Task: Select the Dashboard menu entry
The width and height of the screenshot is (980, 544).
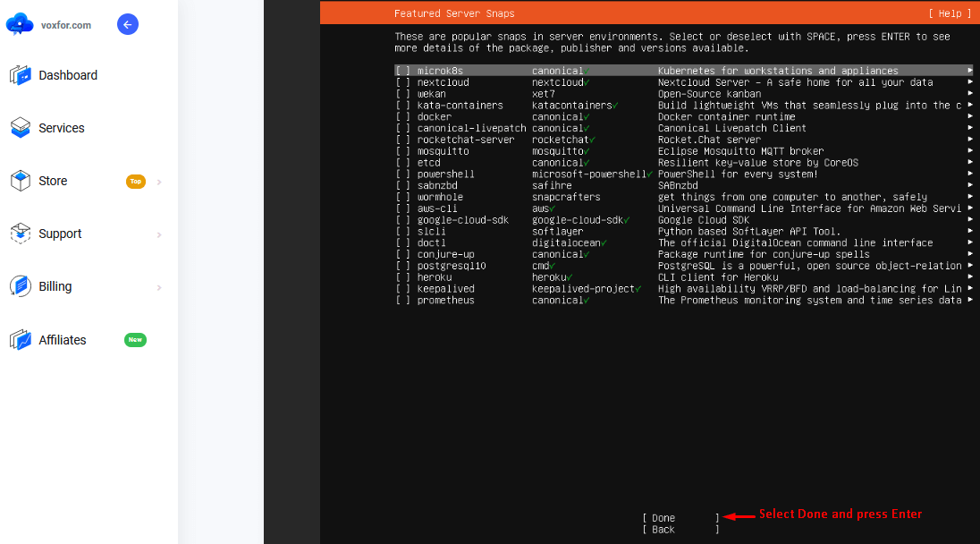Action: [x=67, y=75]
